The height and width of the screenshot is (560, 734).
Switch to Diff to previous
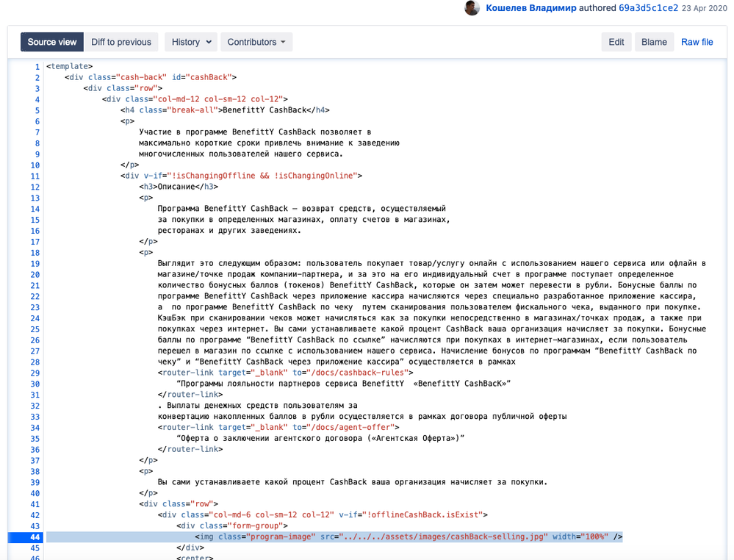[x=121, y=42]
